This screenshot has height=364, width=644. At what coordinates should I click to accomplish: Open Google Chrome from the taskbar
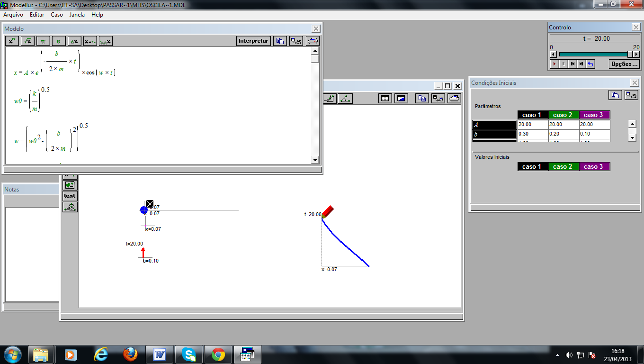coord(218,354)
